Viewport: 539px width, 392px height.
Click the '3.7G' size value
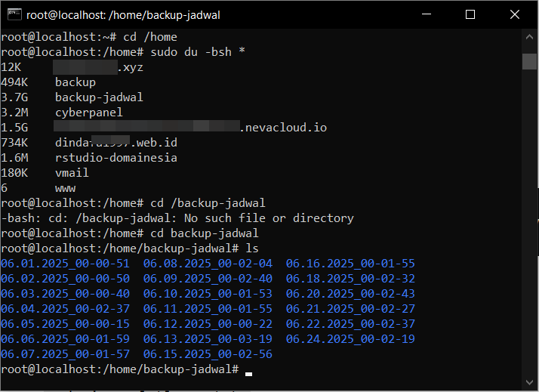coord(14,97)
